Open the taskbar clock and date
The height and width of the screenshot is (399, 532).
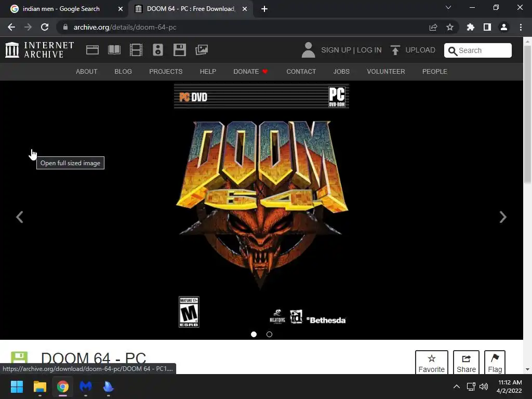point(509,387)
